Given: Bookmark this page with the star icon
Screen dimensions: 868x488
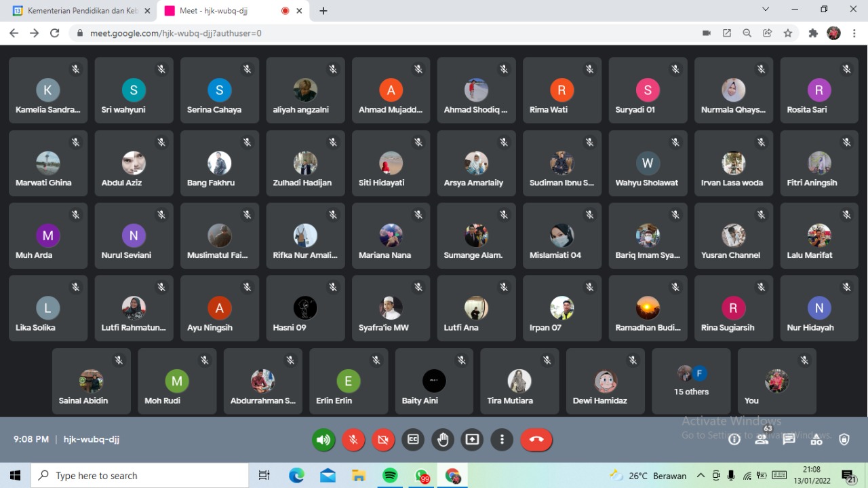Looking at the screenshot, I should [788, 33].
